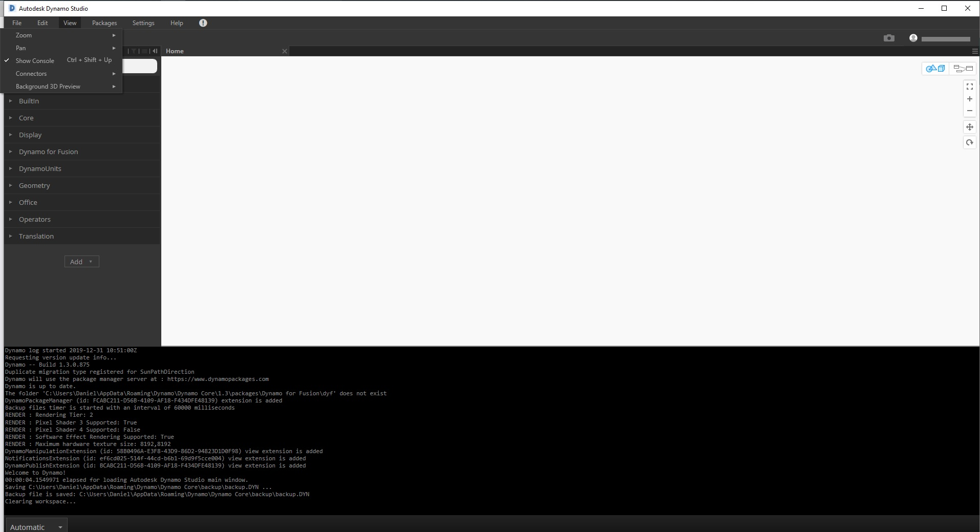Activate the orbit rotate icon

(x=969, y=142)
